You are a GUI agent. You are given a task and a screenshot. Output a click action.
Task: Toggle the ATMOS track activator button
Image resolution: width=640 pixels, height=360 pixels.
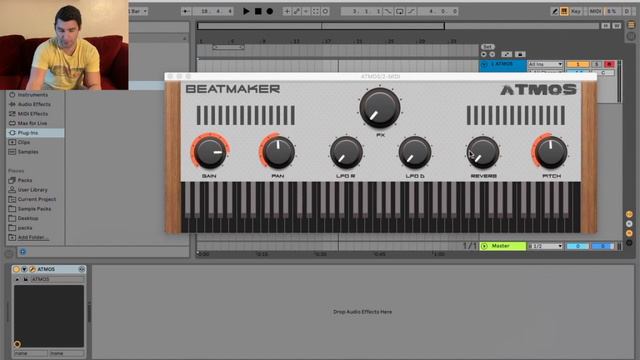click(x=577, y=64)
